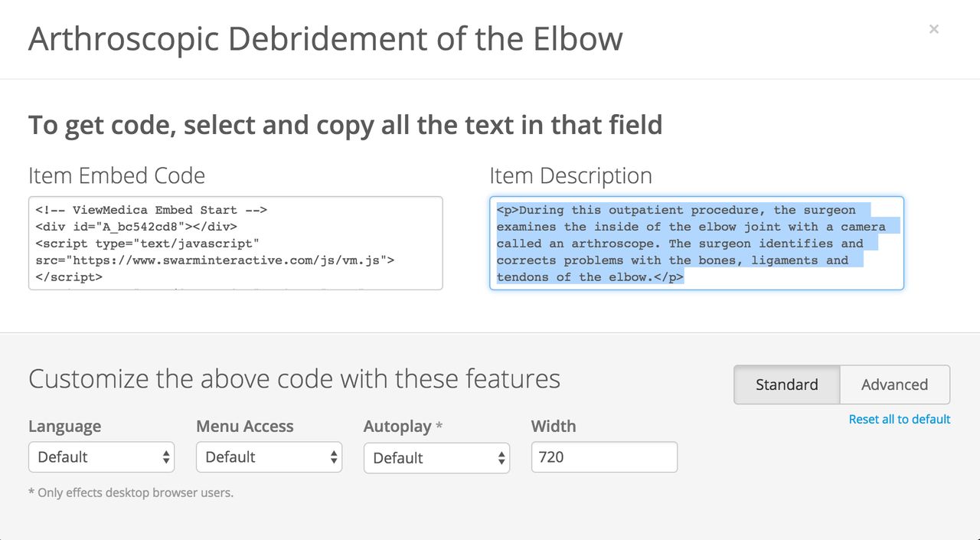Click the Menu Access dropdown arrows

click(333, 457)
